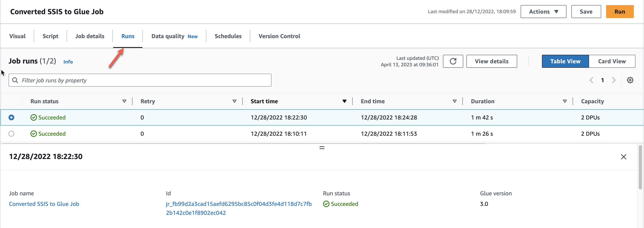Click the refresh job runs icon
Screen dimensions: 644x228
pyautogui.click(x=453, y=61)
